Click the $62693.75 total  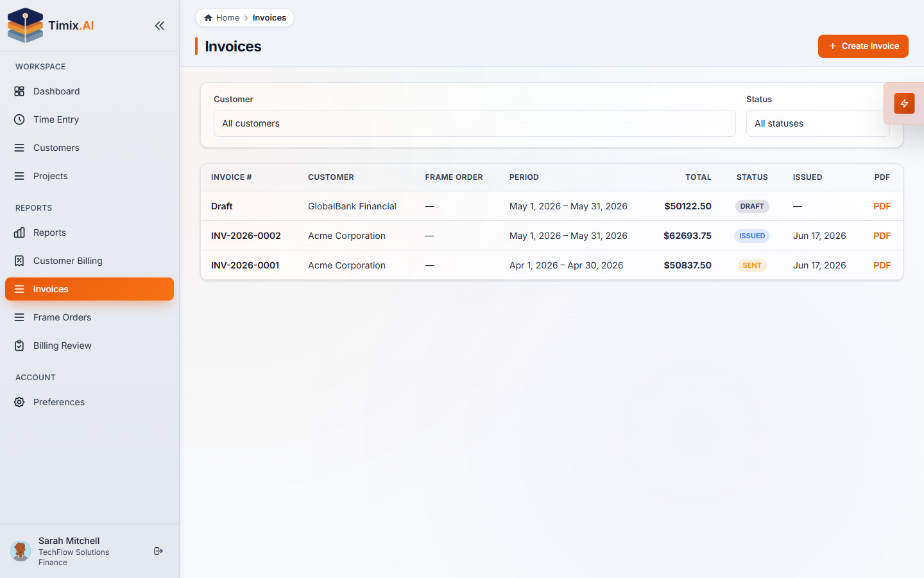point(687,236)
